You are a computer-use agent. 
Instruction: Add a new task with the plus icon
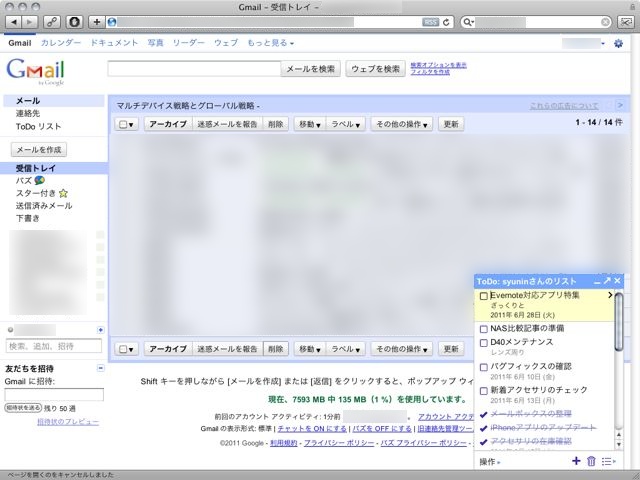[x=576, y=461]
